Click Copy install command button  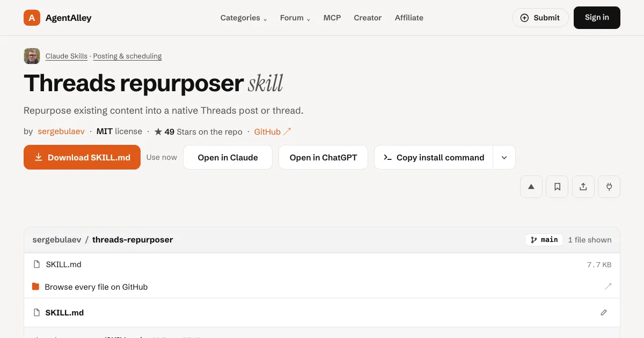pos(434,157)
